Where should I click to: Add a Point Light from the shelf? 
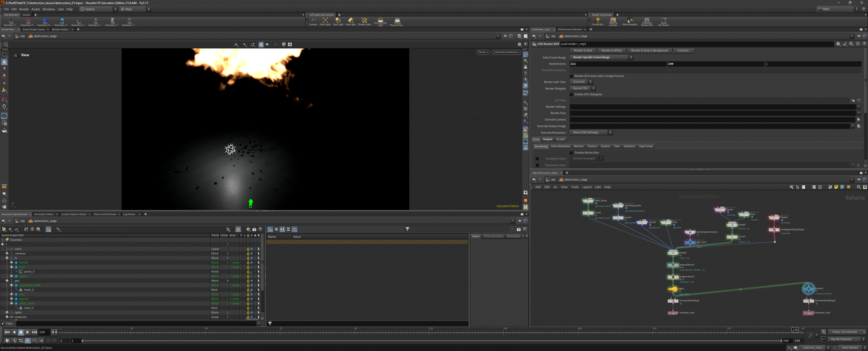pyautogui.click(x=325, y=21)
